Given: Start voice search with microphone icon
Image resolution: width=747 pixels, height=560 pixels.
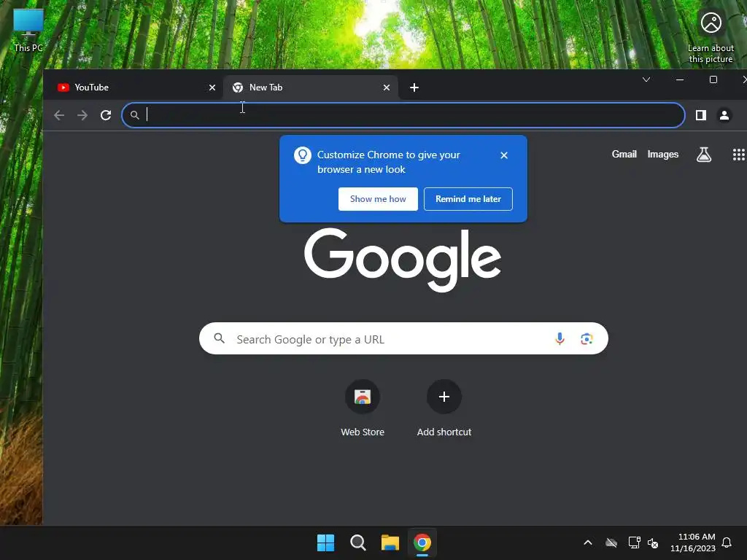Looking at the screenshot, I should point(560,338).
